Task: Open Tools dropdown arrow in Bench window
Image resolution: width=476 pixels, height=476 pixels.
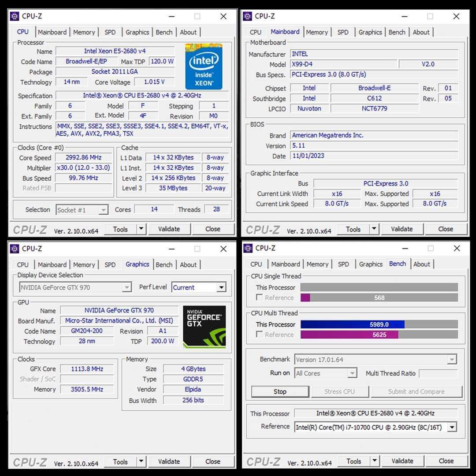Action: [375, 461]
